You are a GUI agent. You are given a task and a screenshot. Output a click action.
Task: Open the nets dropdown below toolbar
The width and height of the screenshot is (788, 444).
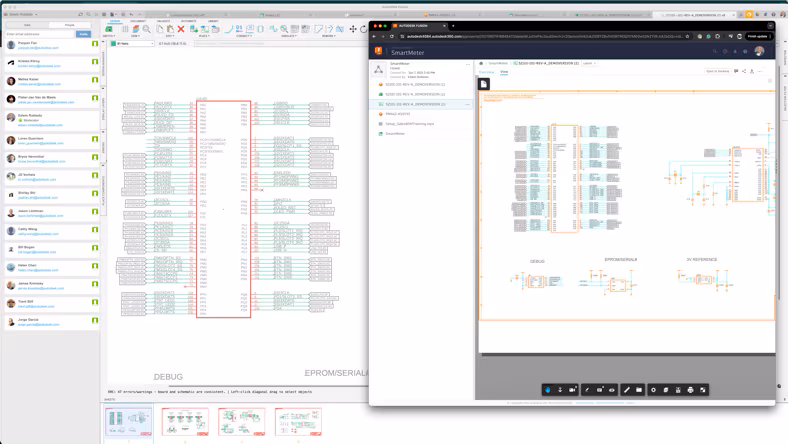pos(132,44)
